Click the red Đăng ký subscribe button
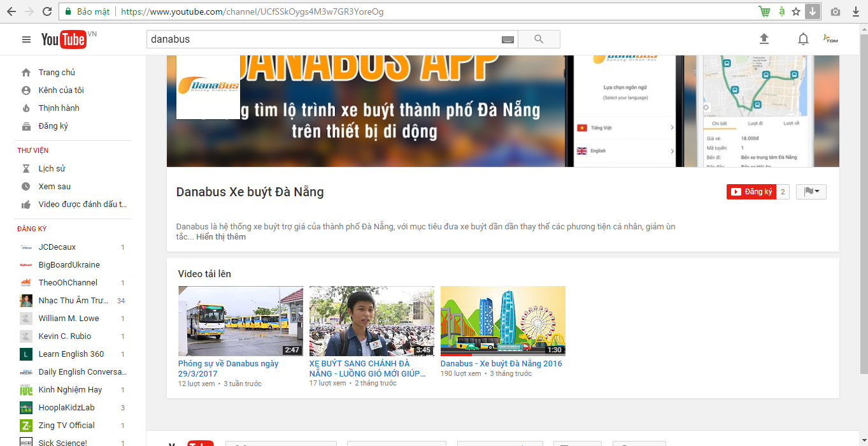The image size is (868, 446). click(x=751, y=192)
